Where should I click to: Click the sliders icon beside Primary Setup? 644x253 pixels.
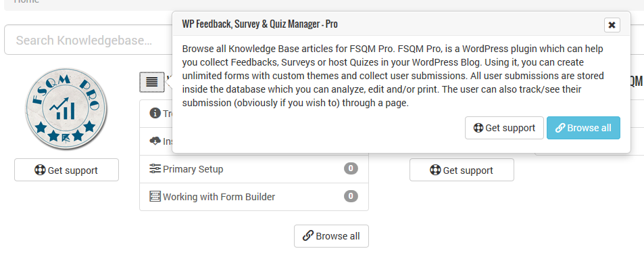(155, 168)
